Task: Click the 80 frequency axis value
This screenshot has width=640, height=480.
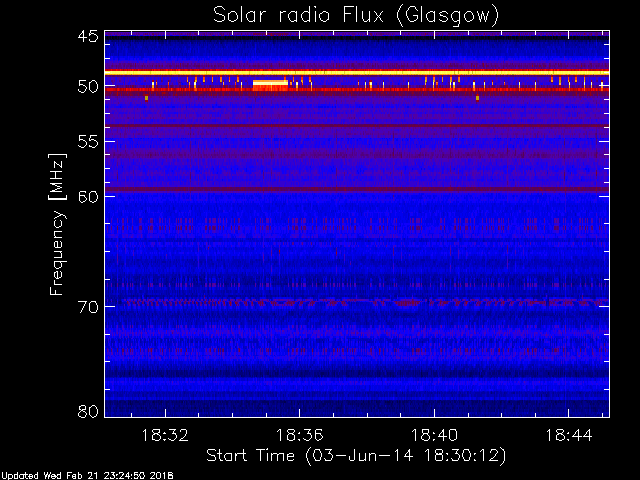Action: [x=88, y=411]
